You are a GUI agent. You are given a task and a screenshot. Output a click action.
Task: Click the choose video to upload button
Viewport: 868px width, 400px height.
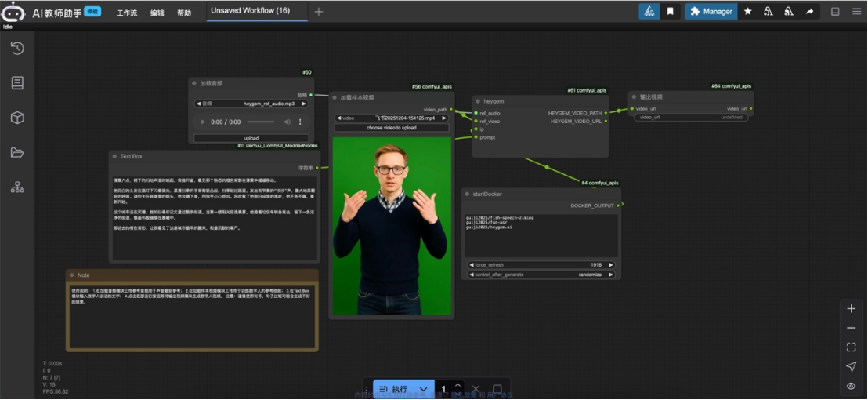click(x=392, y=128)
